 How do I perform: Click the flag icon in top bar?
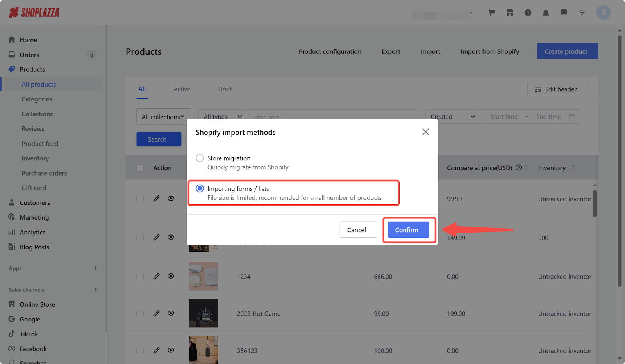coord(492,12)
